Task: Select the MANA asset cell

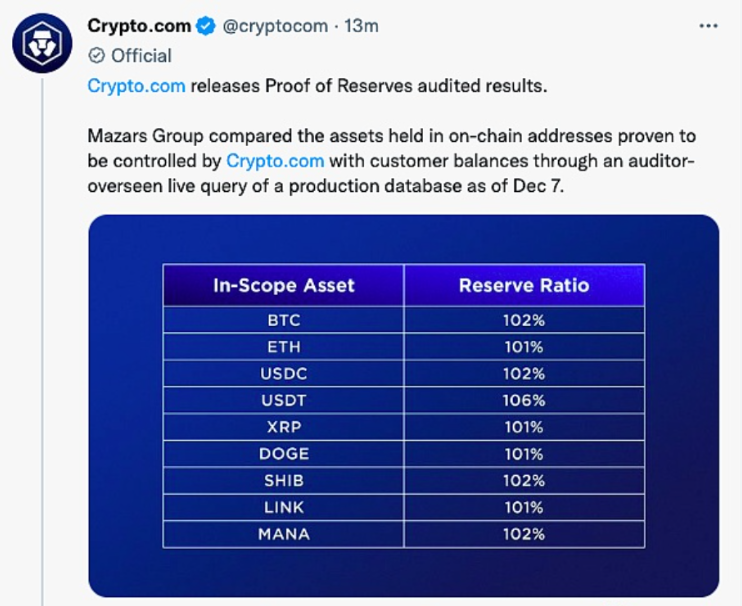Action: 284,534
